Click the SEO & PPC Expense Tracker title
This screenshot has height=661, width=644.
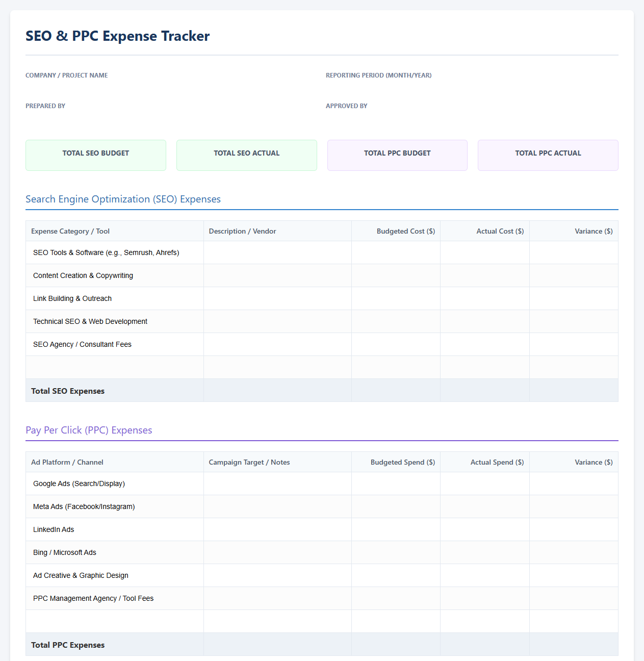coord(118,36)
